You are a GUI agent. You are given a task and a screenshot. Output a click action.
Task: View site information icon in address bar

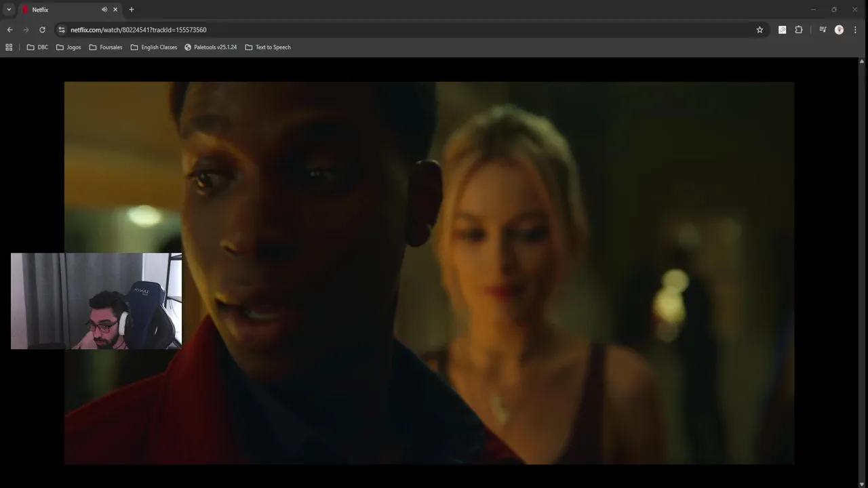point(62,30)
